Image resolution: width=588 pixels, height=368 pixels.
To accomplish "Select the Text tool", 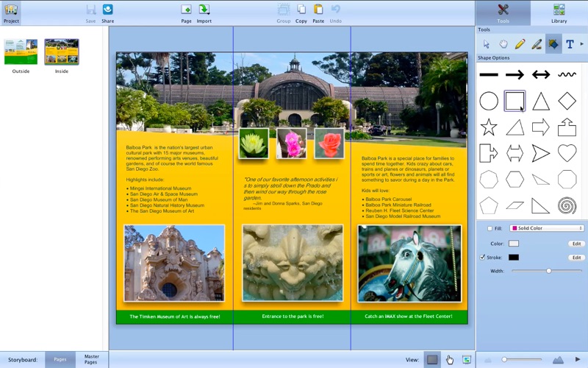I will tap(570, 44).
